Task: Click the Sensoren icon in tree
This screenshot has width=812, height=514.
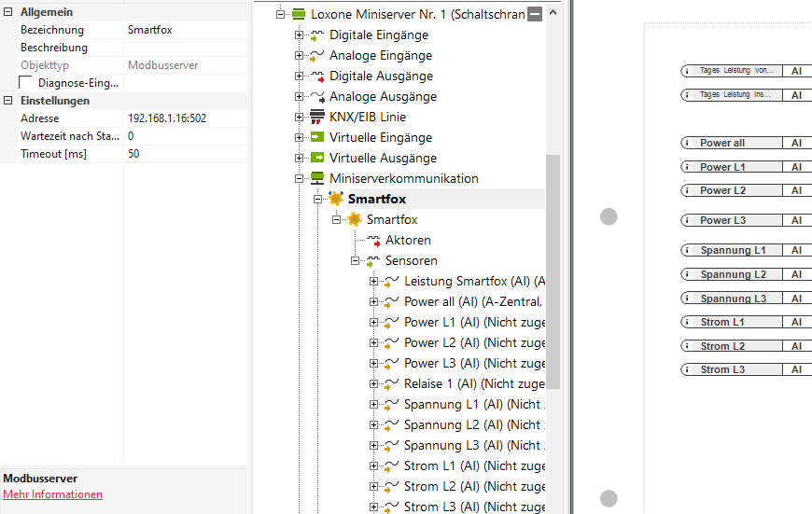Action: [373, 261]
